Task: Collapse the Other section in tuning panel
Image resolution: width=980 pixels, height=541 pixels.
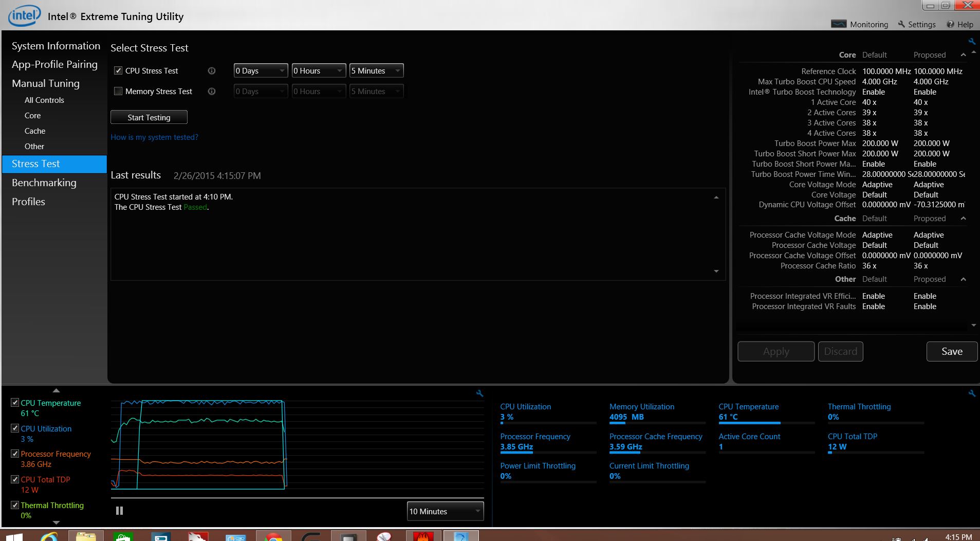Action: 963,279
